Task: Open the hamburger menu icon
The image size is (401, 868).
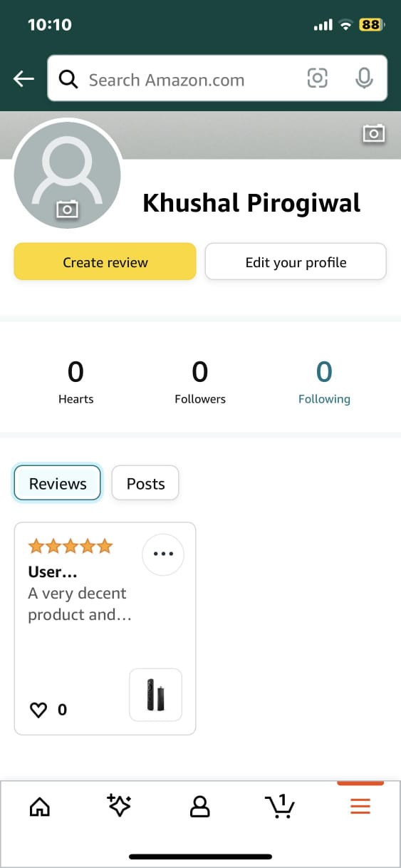Action: point(360,806)
